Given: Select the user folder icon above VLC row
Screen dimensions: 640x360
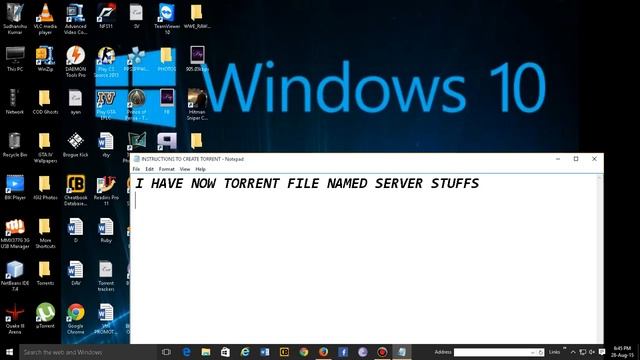Looking at the screenshot, I should coord(15,18).
